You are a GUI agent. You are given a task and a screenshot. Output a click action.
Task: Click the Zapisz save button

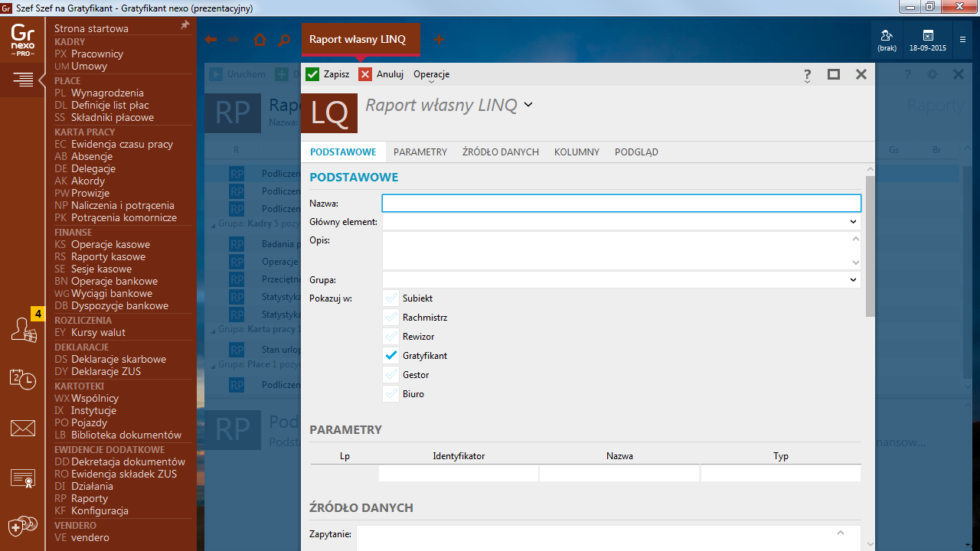click(328, 74)
